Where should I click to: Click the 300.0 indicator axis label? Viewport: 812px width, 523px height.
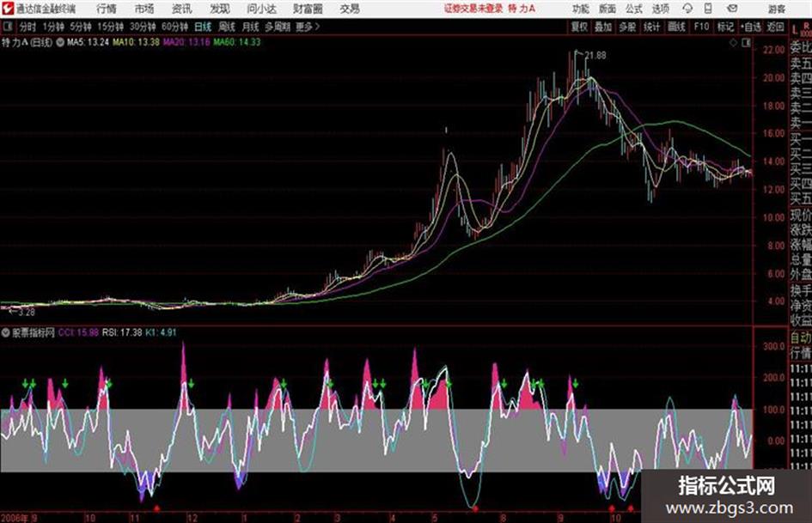pyautogui.click(x=774, y=346)
